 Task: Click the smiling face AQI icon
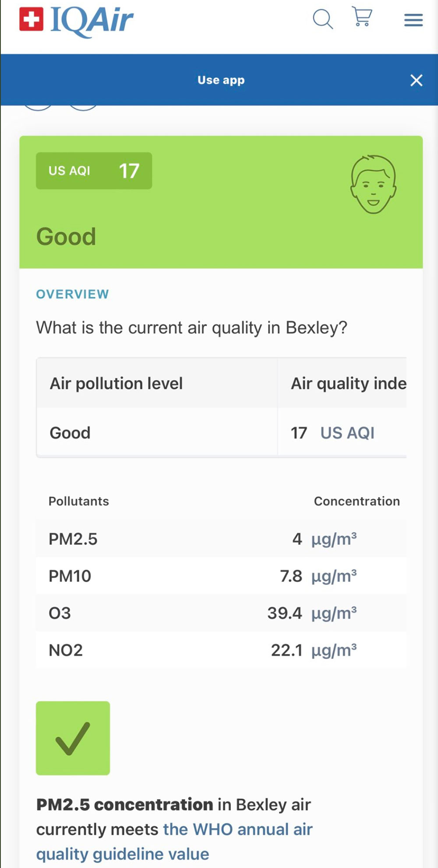pos(373,184)
